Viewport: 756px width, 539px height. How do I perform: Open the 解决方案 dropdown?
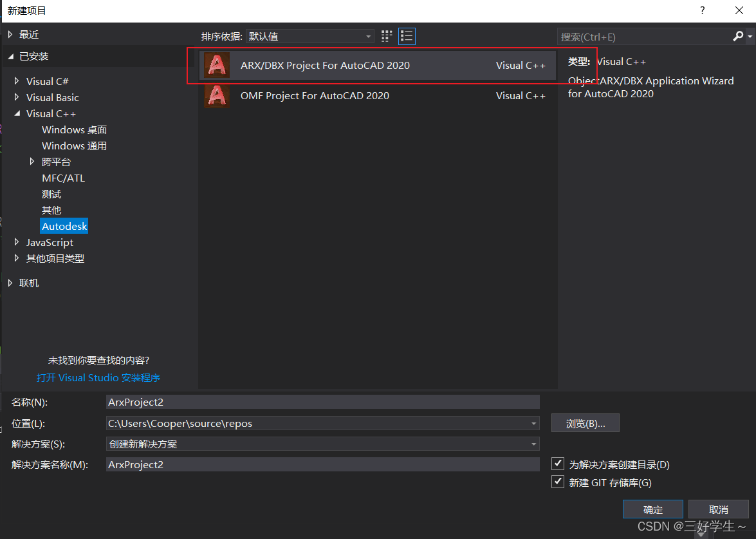click(x=533, y=443)
